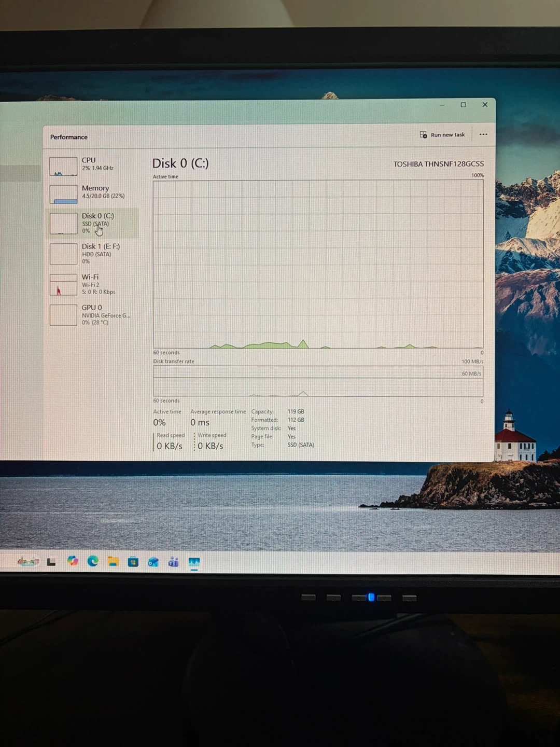Open File Explorer from the taskbar

click(113, 561)
